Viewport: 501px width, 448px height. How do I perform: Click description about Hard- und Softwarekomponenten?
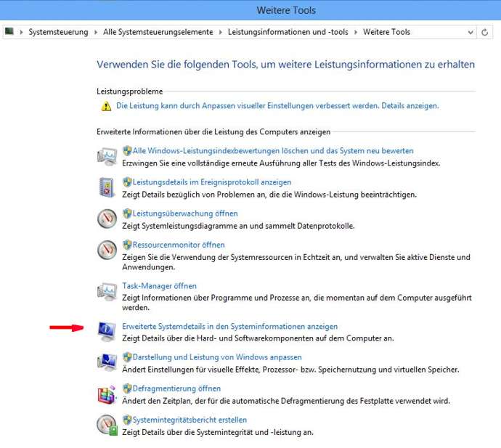pyautogui.click(x=258, y=338)
